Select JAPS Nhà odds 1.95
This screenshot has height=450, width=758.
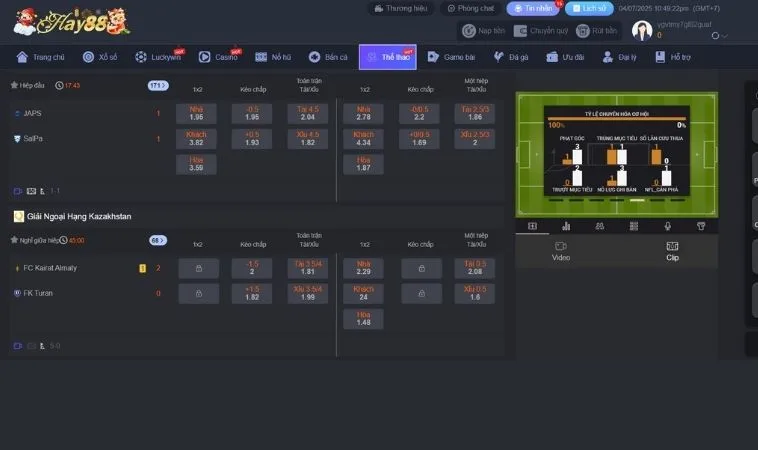pyautogui.click(x=197, y=113)
